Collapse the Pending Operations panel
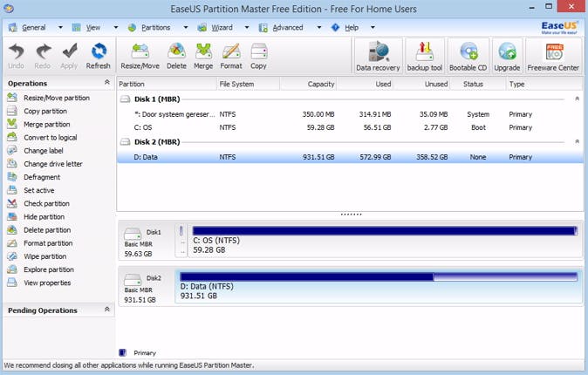The width and height of the screenshot is (588, 375). (107, 310)
